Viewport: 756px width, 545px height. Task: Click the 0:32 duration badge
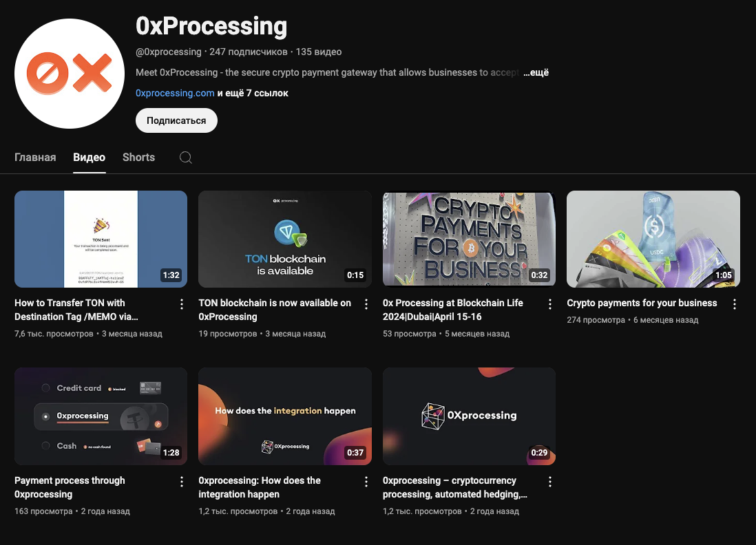539,275
